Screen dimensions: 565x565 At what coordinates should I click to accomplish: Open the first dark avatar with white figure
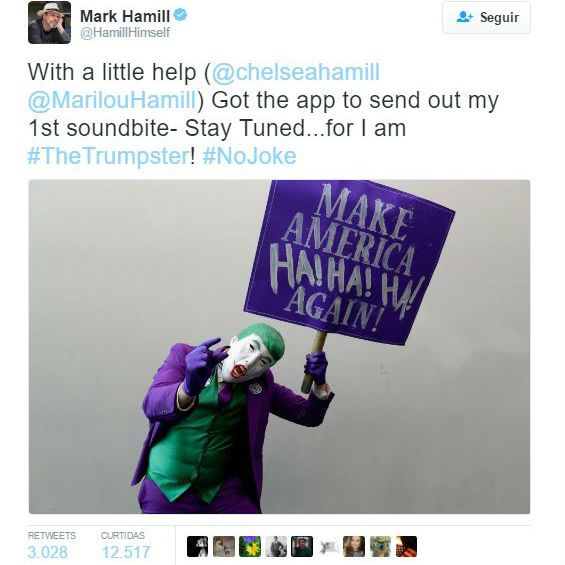point(197,546)
